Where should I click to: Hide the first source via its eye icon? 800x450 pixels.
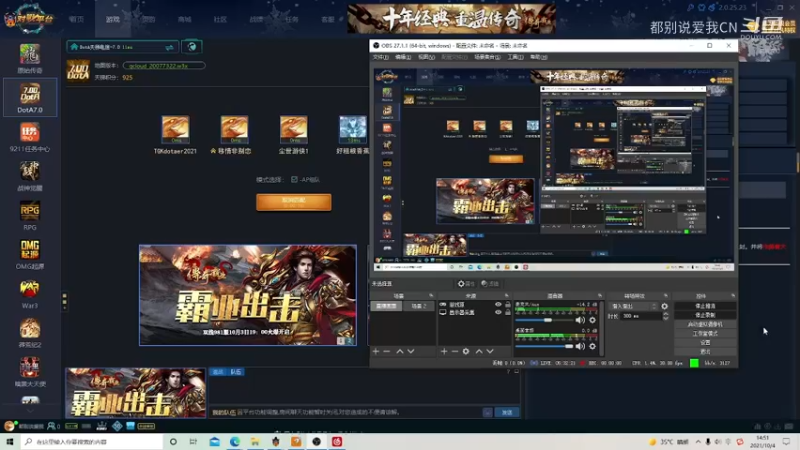coord(498,305)
